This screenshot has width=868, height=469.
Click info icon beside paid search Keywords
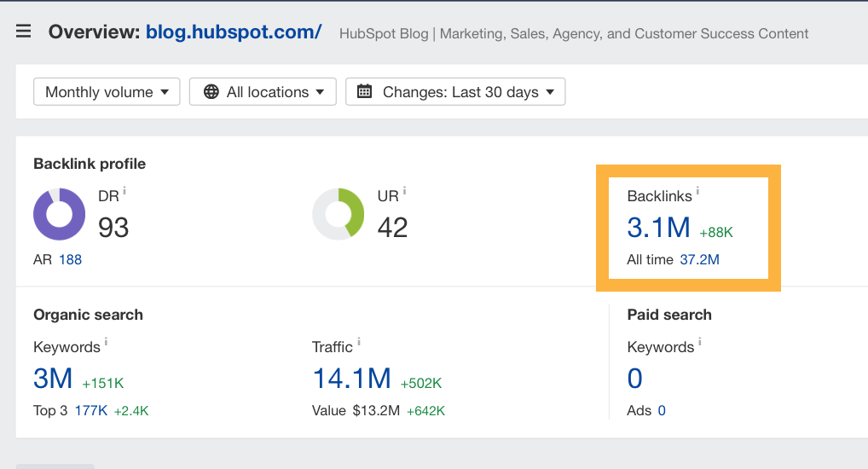tap(700, 342)
